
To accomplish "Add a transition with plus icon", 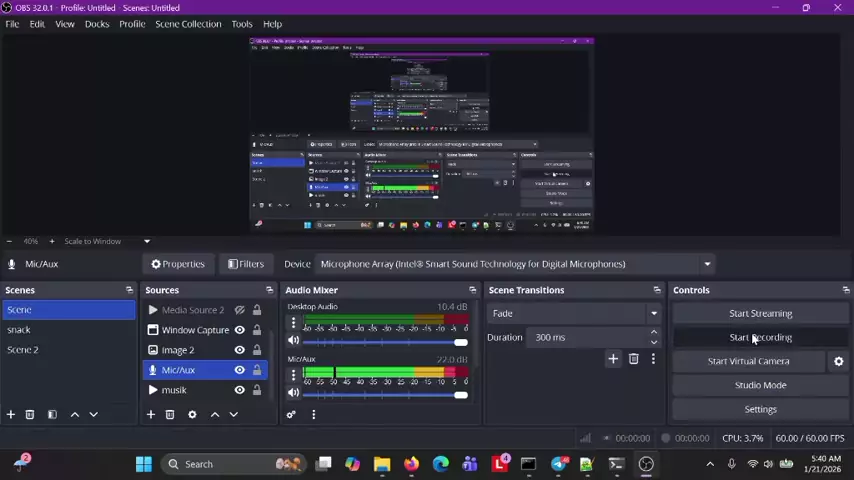I will click(613, 359).
